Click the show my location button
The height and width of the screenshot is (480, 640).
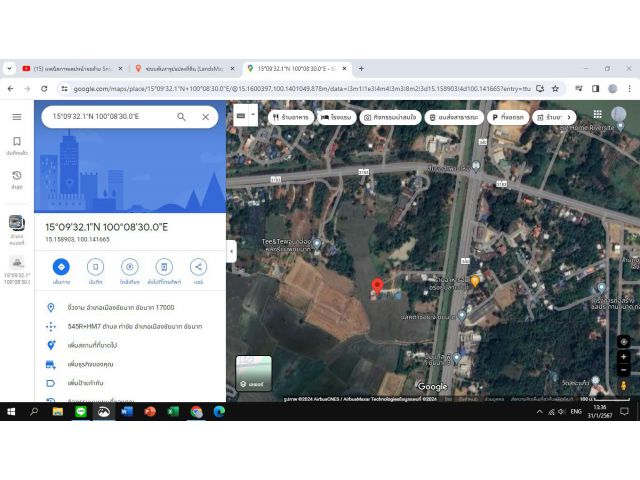[x=624, y=342]
